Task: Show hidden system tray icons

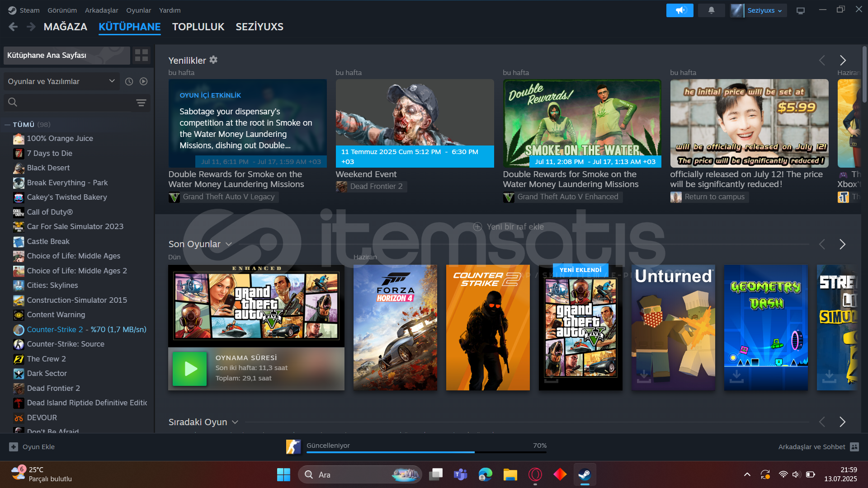Action: pyautogui.click(x=747, y=474)
